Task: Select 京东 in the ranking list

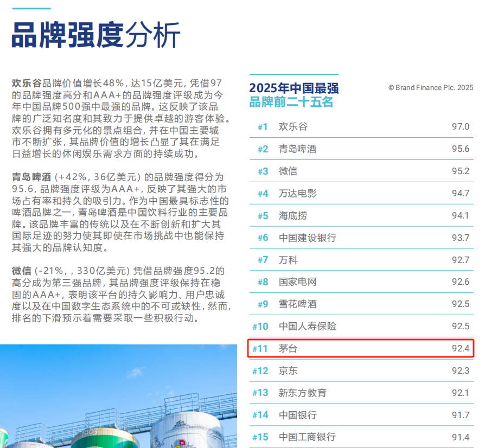Action: coord(288,370)
